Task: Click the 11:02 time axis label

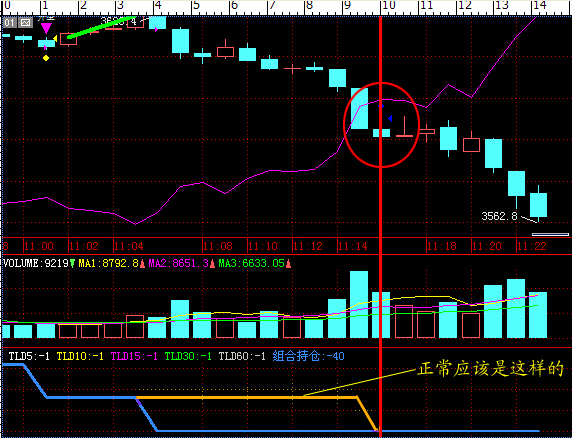Action: pos(84,247)
